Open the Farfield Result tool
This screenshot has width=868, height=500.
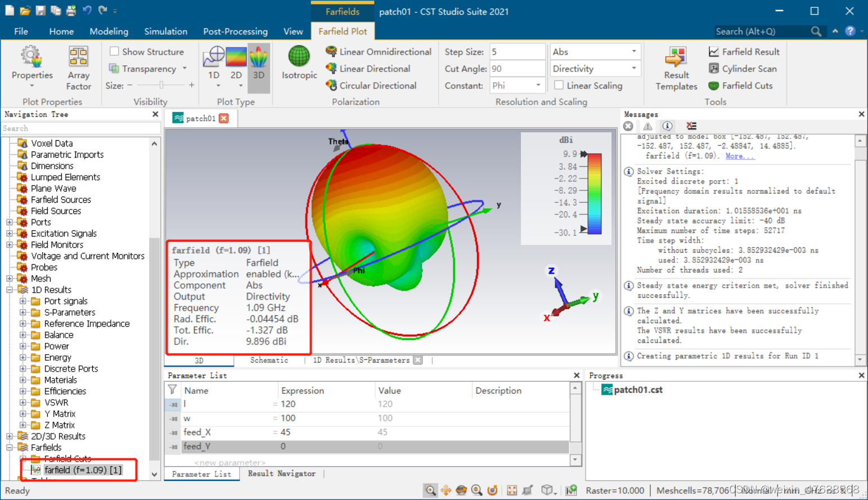point(744,52)
